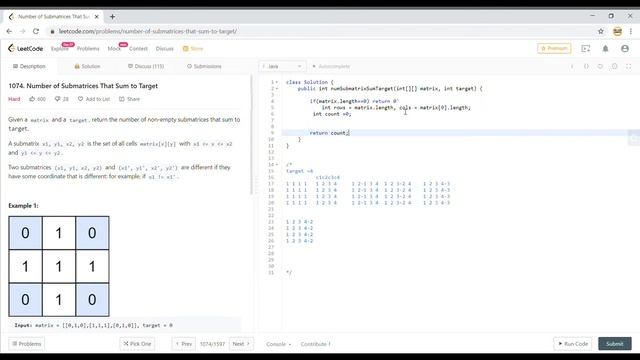Open the notifications bell
The width and height of the screenshot is (640, 360).
click(605, 49)
